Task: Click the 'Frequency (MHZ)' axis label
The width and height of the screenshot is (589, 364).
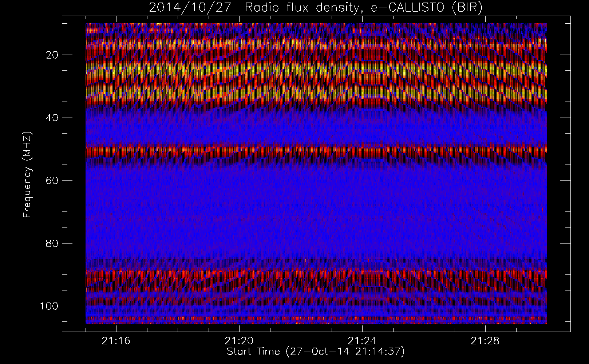Action: tap(27, 175)
